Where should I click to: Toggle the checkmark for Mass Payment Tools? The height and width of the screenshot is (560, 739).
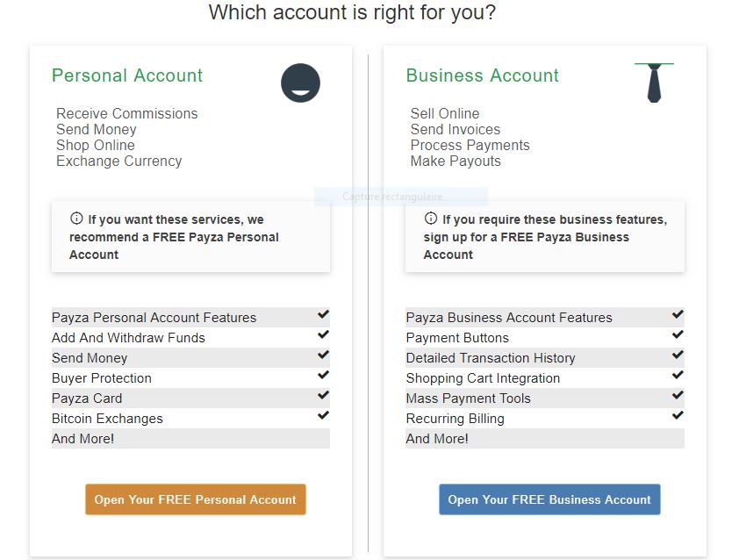click(677, 396)
